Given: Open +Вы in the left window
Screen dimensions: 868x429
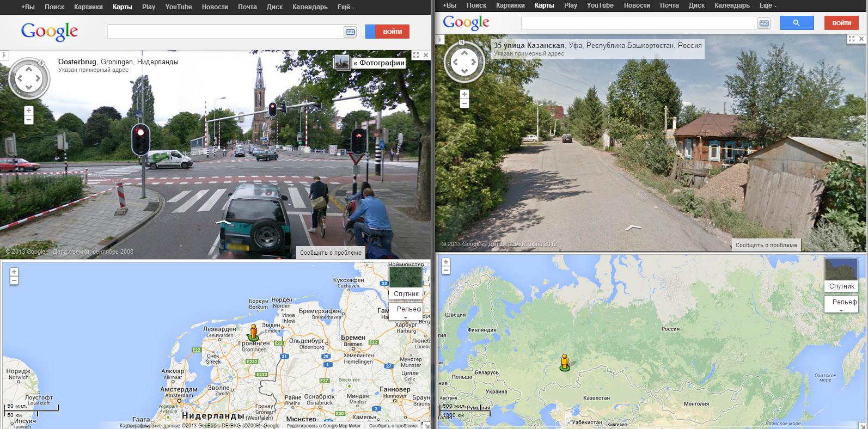Looking at the screenshot, I should (27, 7).
